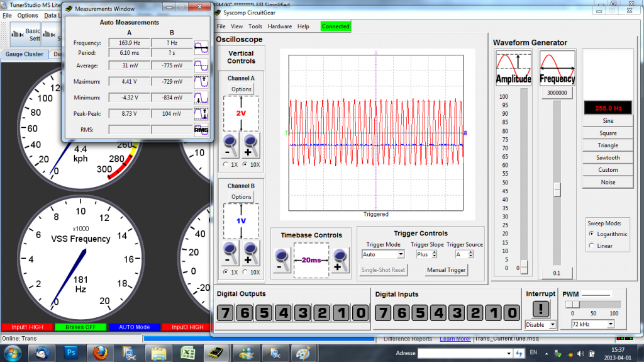This screenshot has height=362, width=644.
Task: Open the PWM 72 kHz frequency dropdown
Action: (611, 324)
